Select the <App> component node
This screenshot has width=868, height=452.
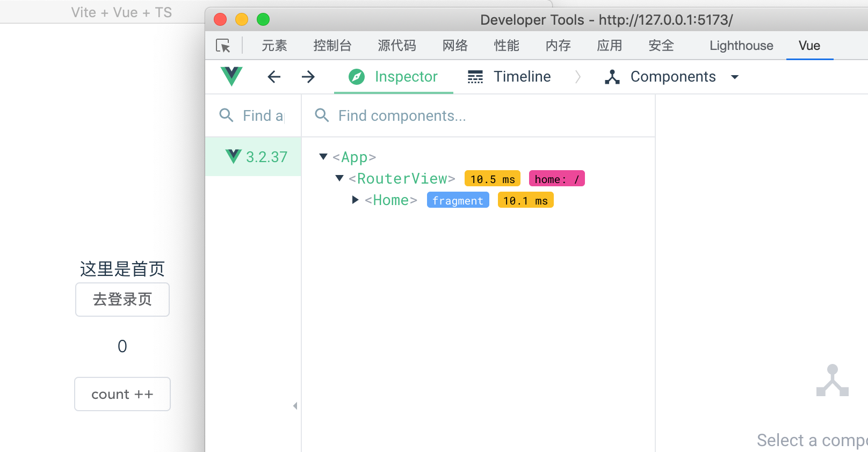pyautogui.click(x=354, y=157)
